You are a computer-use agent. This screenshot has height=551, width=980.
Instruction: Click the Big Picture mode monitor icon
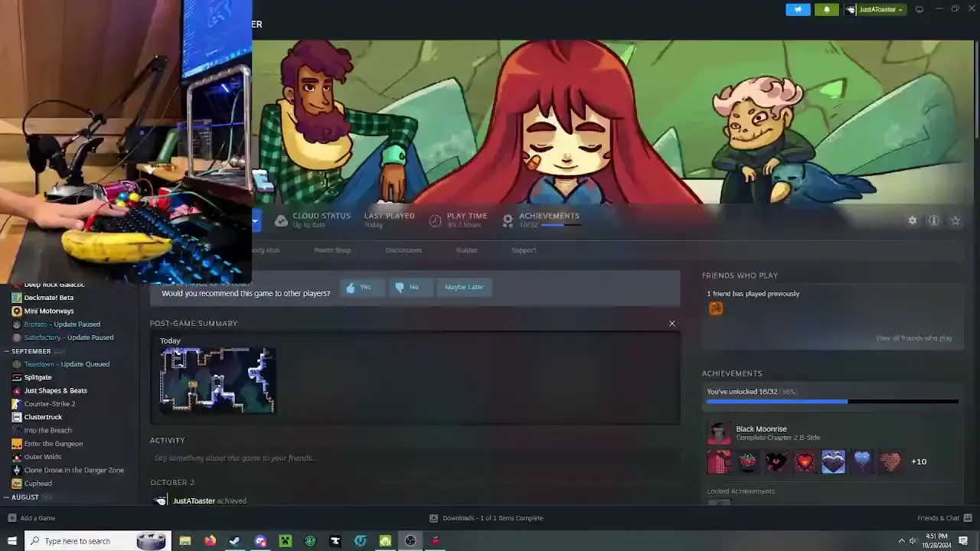pos(919,10)
